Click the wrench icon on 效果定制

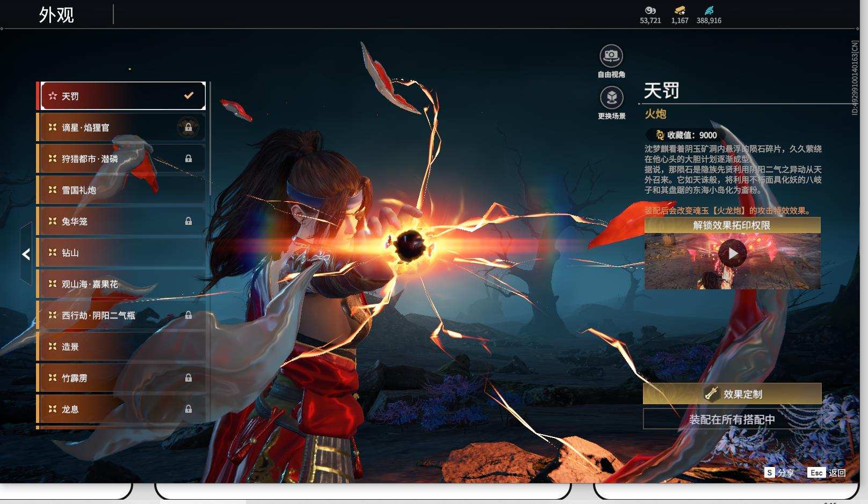coord(712,394)
